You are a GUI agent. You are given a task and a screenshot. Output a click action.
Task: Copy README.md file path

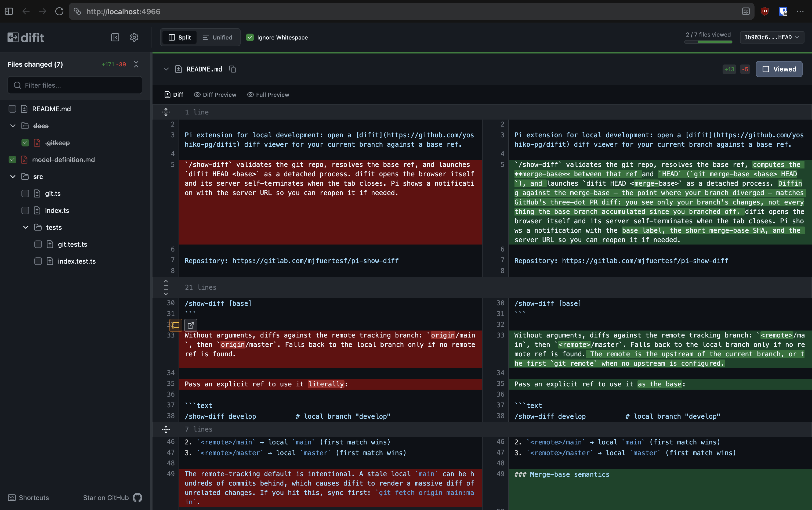(x=233, y=69)
